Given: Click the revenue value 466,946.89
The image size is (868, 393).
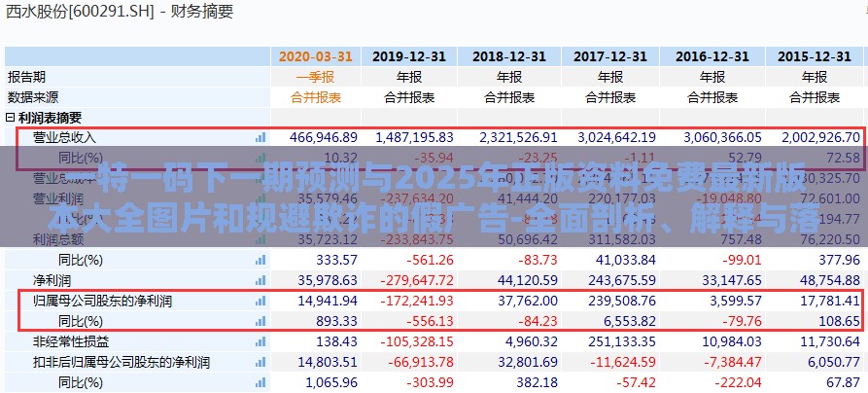Looking at the screenshot, I should 324,137.
